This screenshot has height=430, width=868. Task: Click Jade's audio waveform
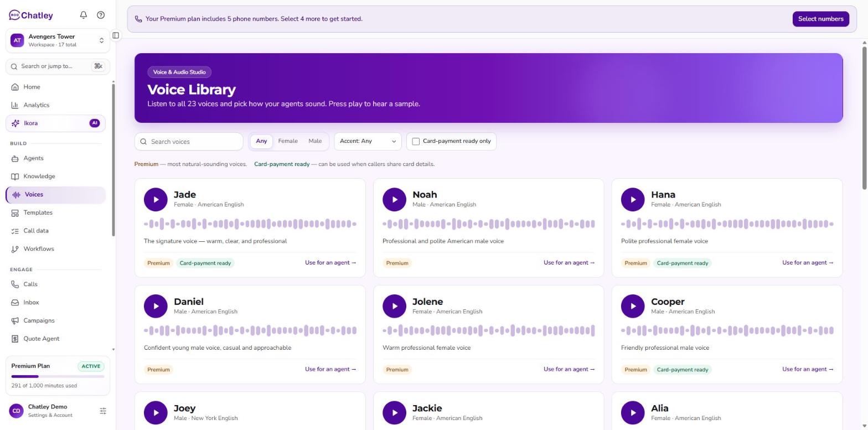tap(250, 224)
